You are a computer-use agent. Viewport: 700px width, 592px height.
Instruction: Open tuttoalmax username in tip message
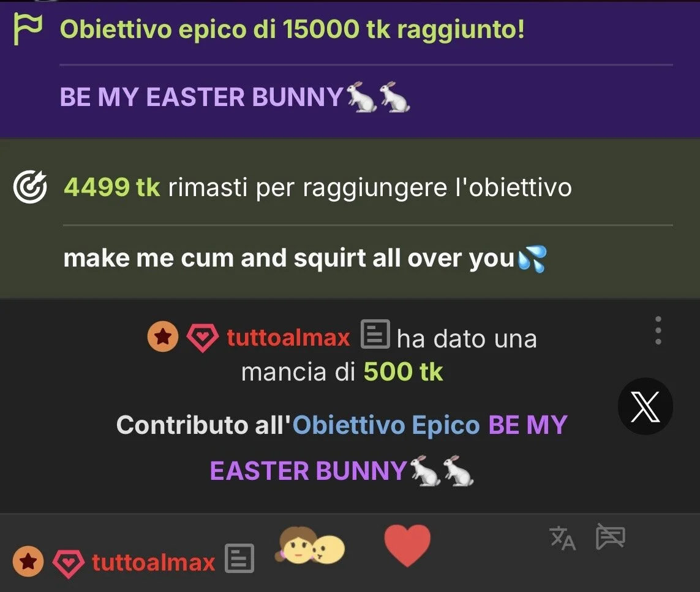pyautogui.click(x=288, y=337)
